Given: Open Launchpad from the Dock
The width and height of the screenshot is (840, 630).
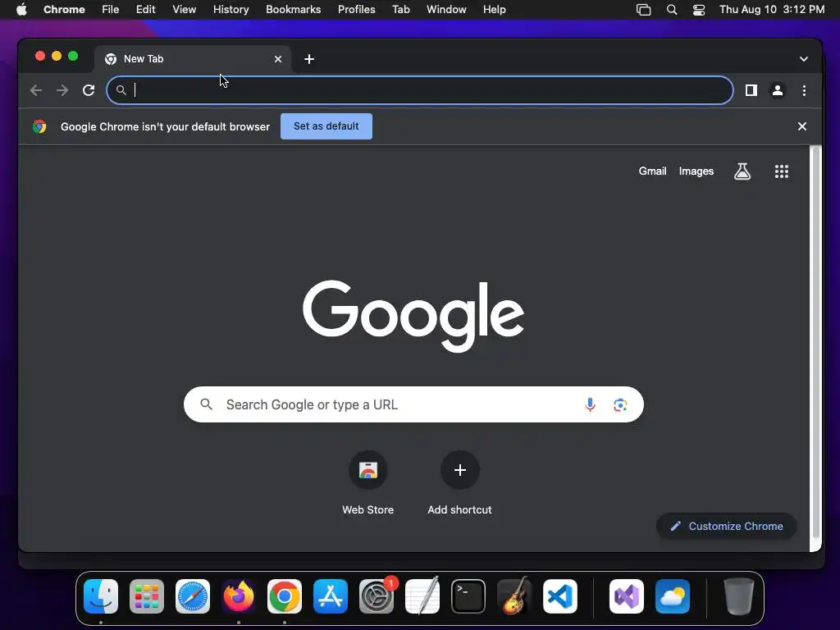Looking at the screenshot, I should click(x=147, y=596).
